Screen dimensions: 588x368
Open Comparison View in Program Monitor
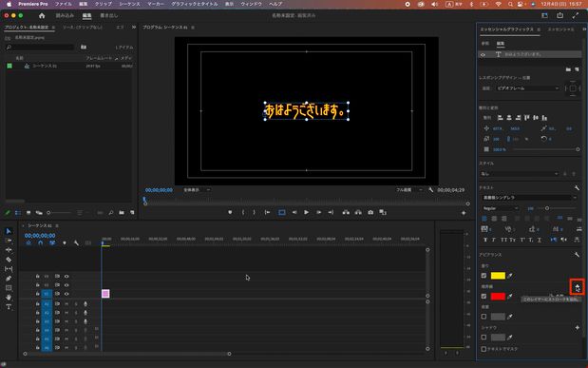point(383,212)
